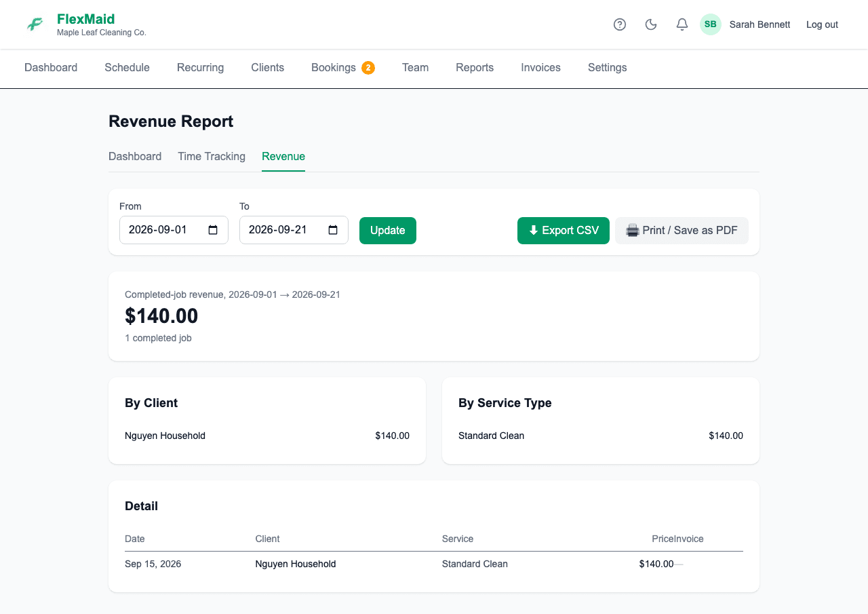Image resolution: width=868 pixels, height=614 pixels.
Task: Open notifications bell icon
Action: [x=682, y=24]
